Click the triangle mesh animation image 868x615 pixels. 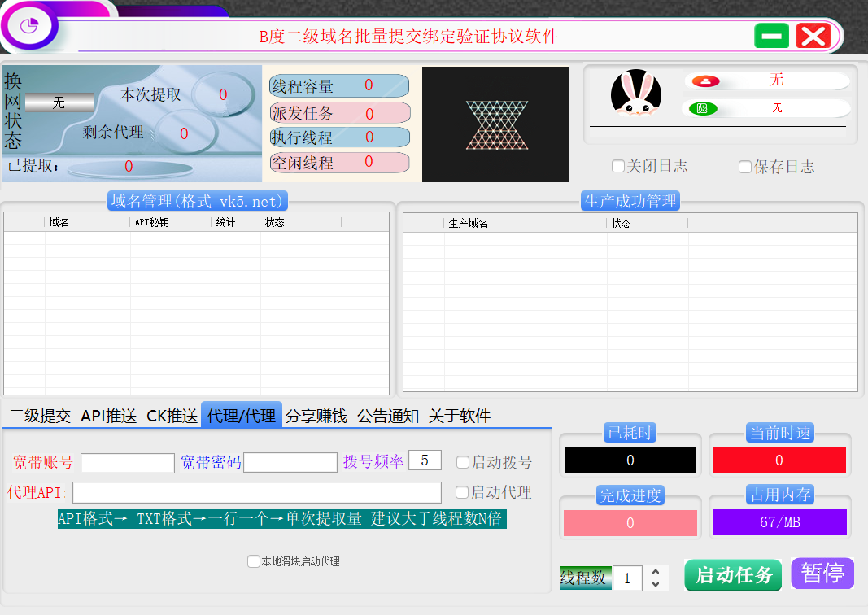point(495,124)
